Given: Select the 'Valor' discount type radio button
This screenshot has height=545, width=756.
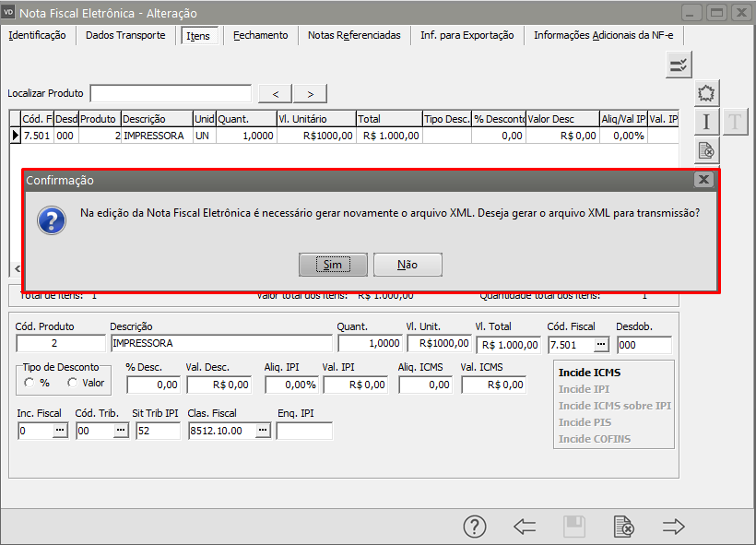Looking at the screenshot, I should point(73,383).
